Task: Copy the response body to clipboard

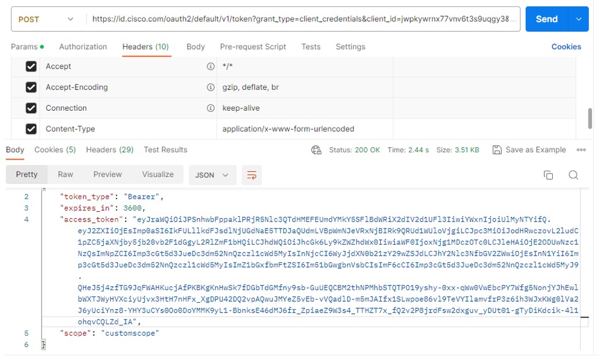Action: pyautogui.click(x=548, y=175)
